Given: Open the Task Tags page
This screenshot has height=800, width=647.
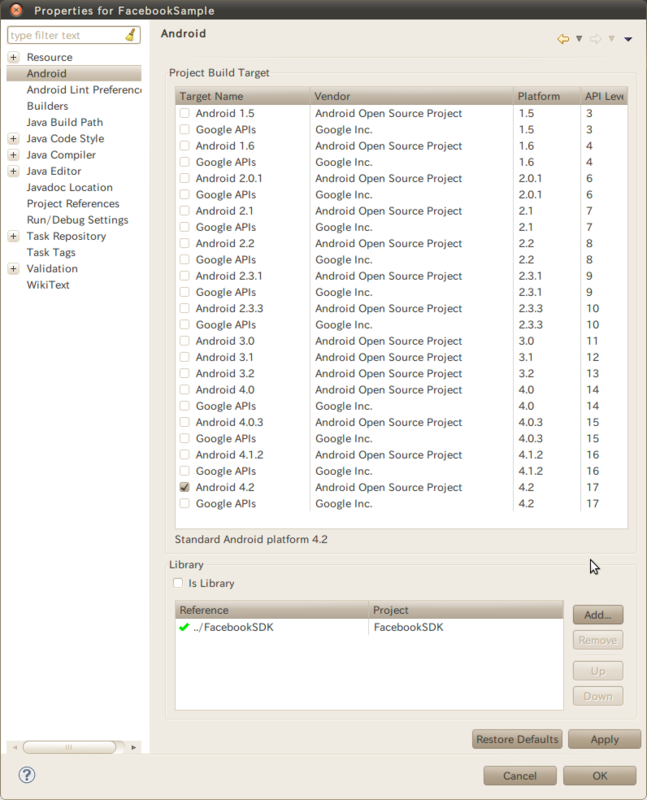Looking at the screenshot, I should [x=51, y=253].
